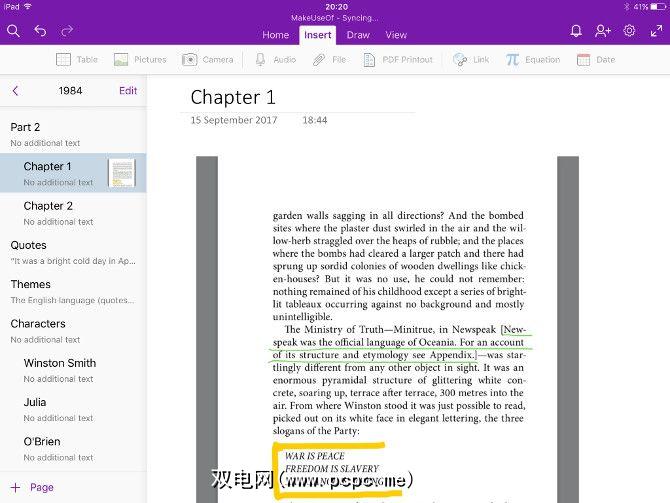This screenshot has width=670, height=503.
Task: Insert Pictures from the ribbon
Action: 140,59
